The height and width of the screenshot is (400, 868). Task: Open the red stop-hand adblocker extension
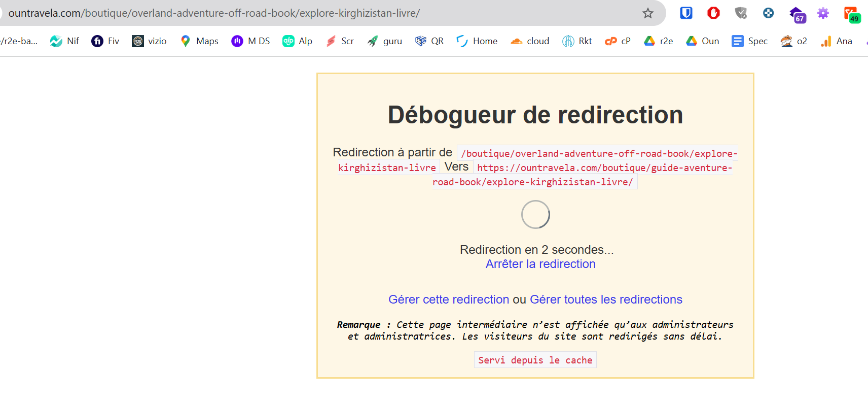click(713, 13)
